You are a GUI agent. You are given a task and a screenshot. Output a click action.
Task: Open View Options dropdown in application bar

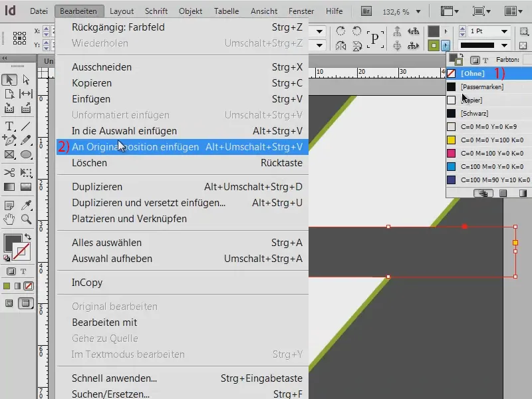(x=450, y=11)
